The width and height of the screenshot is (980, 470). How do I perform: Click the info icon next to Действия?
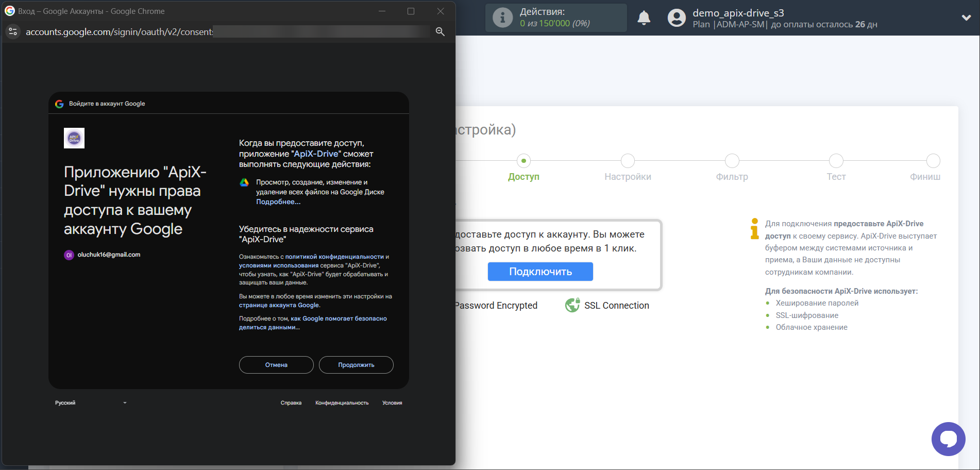pyautogui.click(x=502, y=18)
